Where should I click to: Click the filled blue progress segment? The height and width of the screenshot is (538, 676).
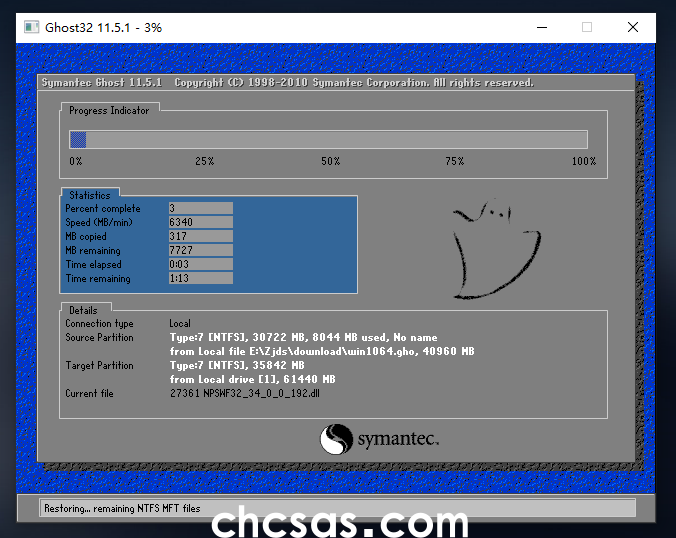[78, 140]
